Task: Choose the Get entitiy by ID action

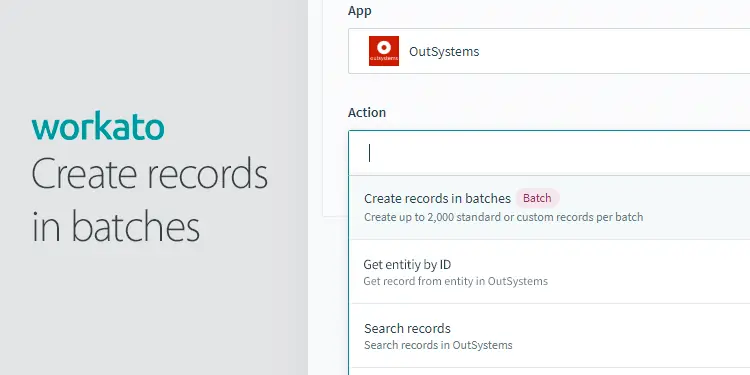Action: point(550,272)
